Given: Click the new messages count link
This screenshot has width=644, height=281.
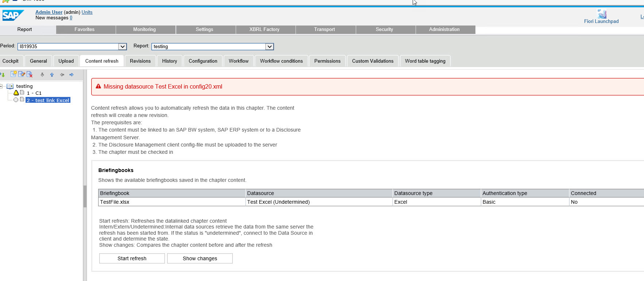Looking at the screenshot, I should pyautogui.click(x=71, y=17).
